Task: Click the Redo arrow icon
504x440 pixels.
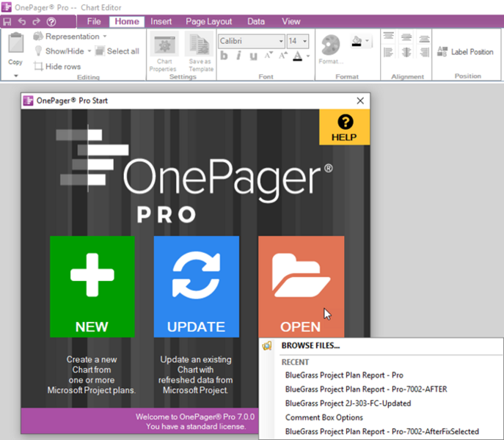Action: pyautogui.click(x=37, y=21)
